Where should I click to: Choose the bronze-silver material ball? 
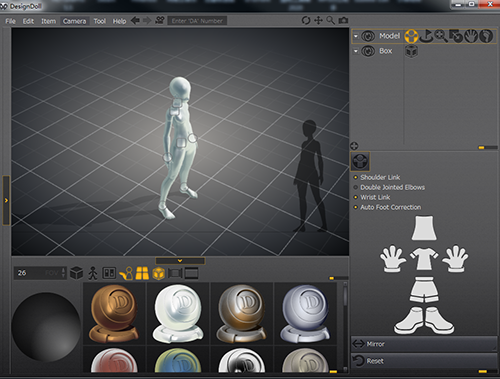click(242, 313)
